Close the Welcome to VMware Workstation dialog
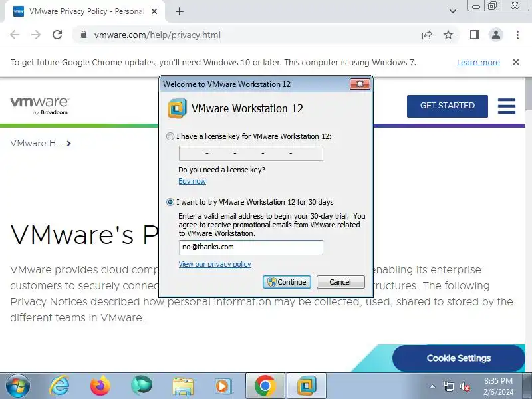The width and height of the screenshot is (532, 399). [x=360, y=84]
